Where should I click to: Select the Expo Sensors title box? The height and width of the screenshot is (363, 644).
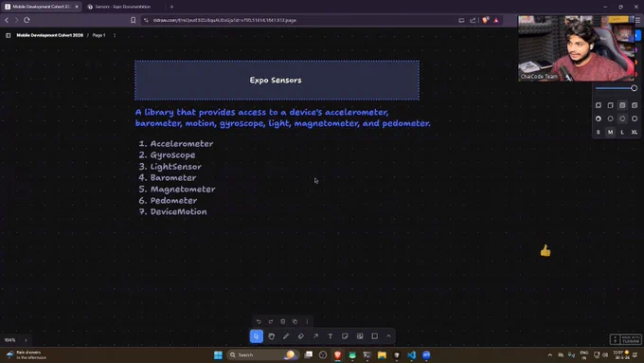(277, 81)
